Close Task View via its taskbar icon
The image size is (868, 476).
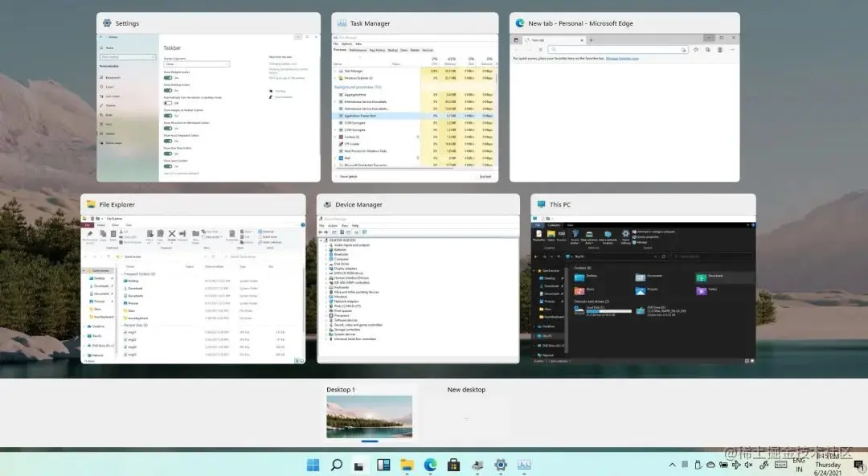[x=359, y=466]
